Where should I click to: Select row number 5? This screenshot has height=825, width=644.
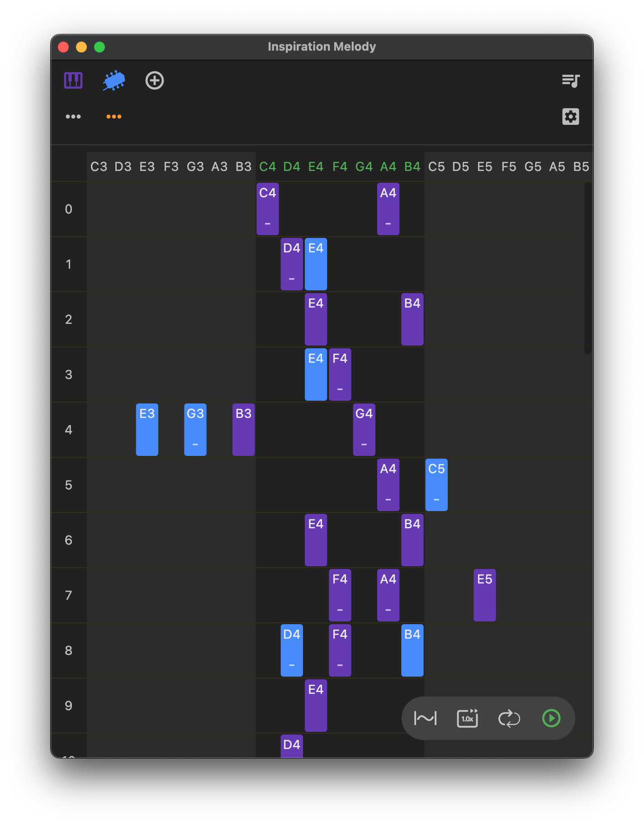tap(69, 485)
